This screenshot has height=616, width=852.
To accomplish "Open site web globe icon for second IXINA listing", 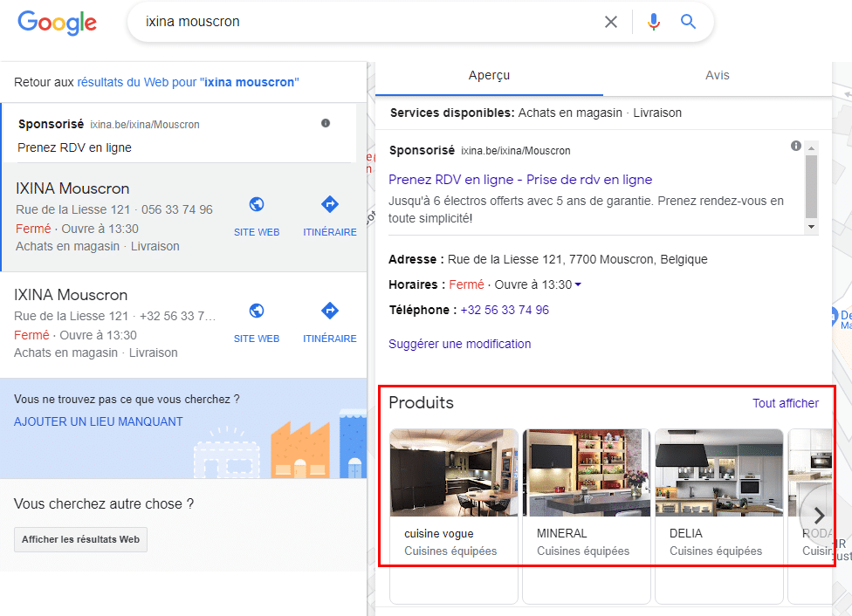I will [257, 311].
